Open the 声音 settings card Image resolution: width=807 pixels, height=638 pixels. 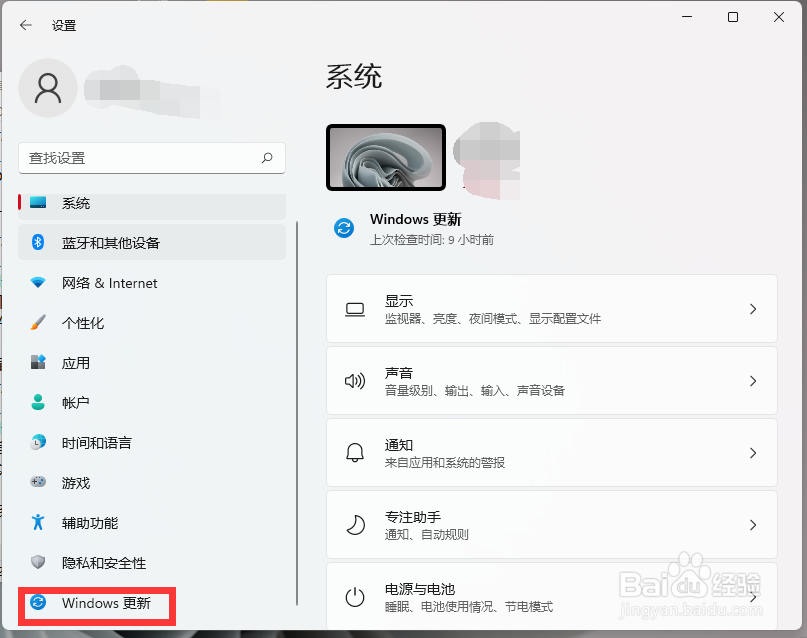(x=552, y=381)
